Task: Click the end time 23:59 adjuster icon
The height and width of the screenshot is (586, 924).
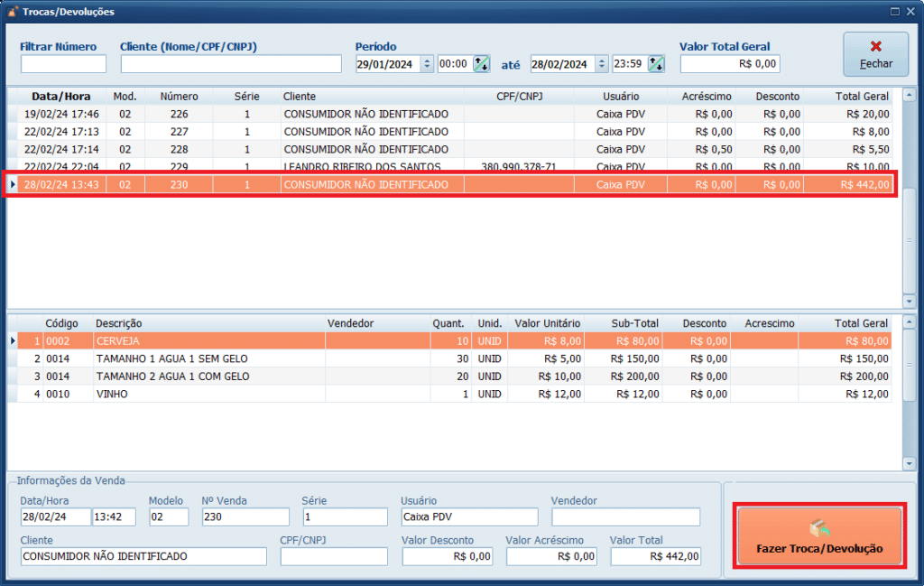Action: pos(656,64)
